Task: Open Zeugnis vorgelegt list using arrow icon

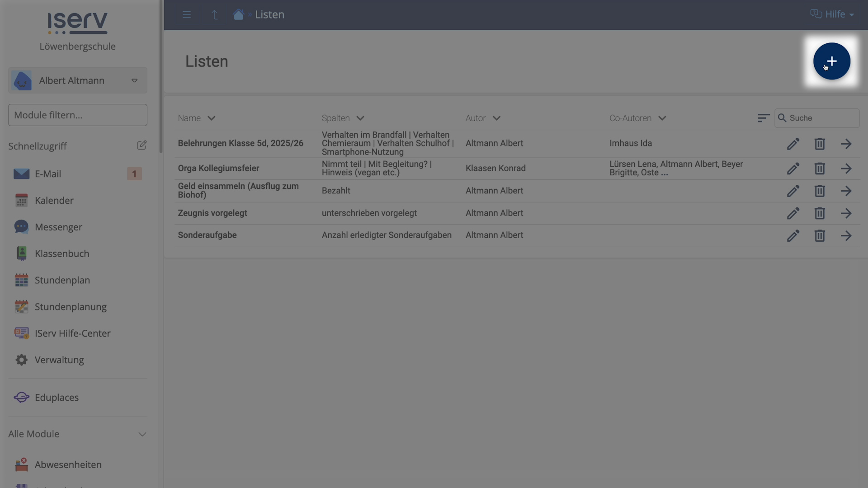Action: (846, 213)
